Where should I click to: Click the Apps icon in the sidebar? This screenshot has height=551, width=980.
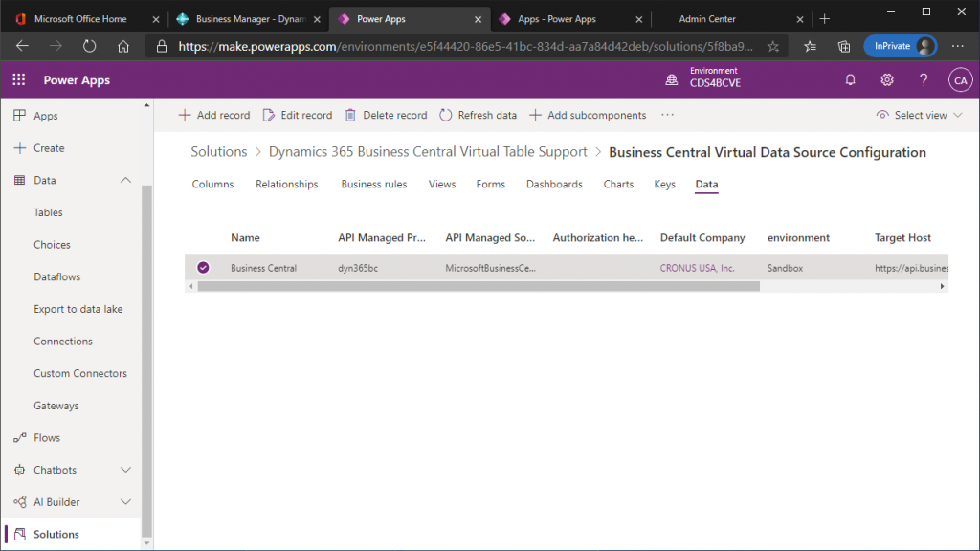pos(19,116)
